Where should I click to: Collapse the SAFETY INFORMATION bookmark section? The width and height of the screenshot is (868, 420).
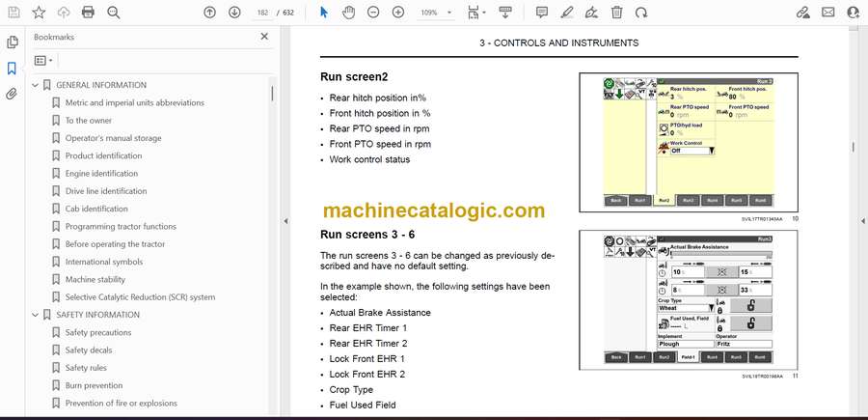pyautogui.click(x=36, y=315)
